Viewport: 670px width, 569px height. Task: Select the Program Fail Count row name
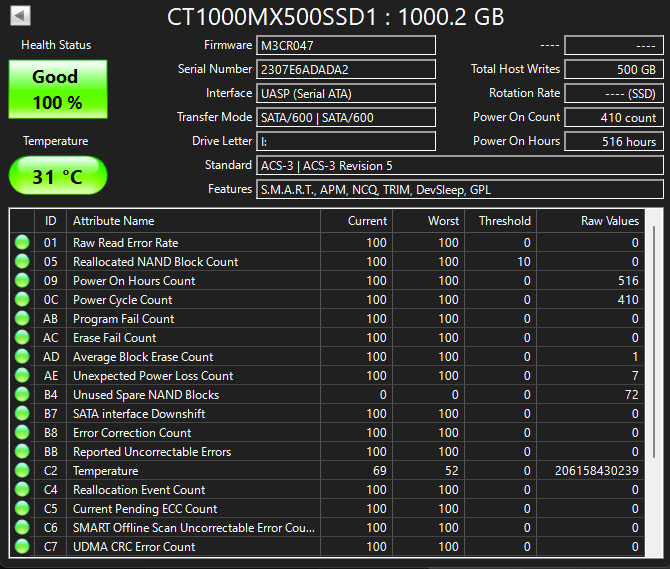[123, 319]
